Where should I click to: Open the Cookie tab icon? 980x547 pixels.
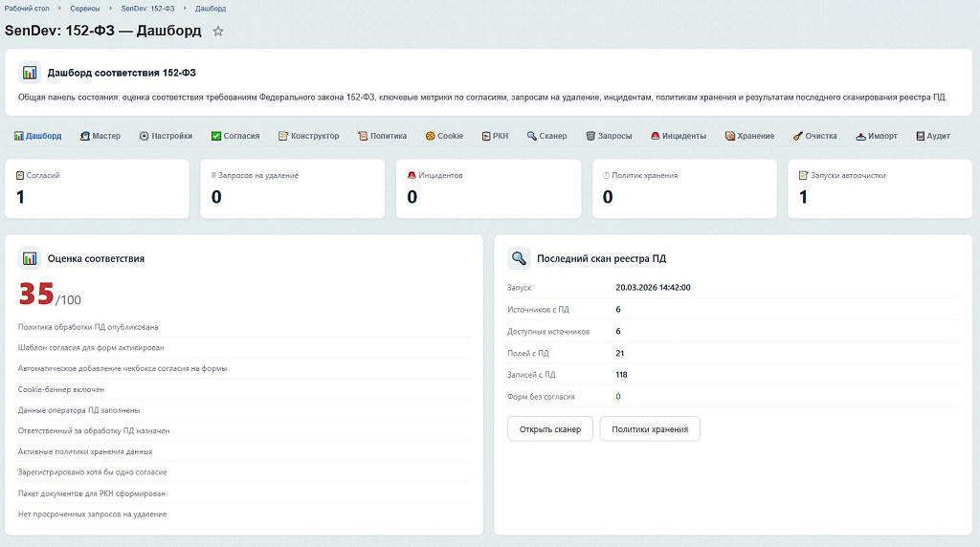[431, 136]
